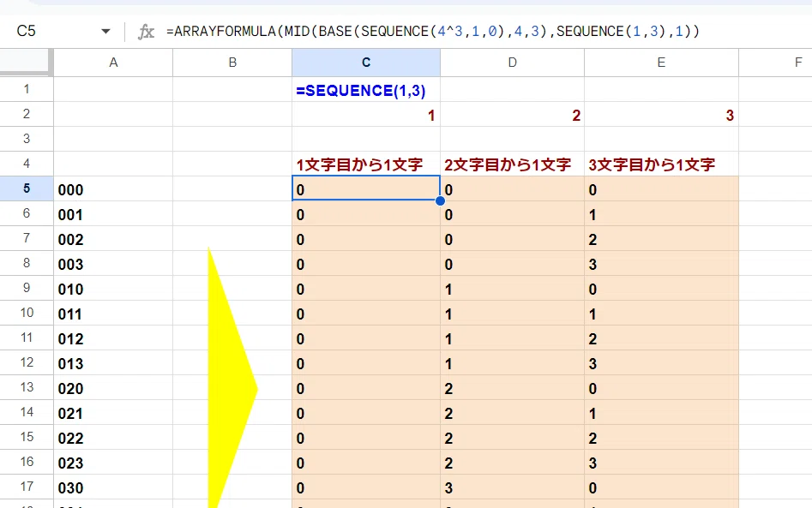Click cell D2 containing red 2
812x508 pixels.
coord(512,114)
